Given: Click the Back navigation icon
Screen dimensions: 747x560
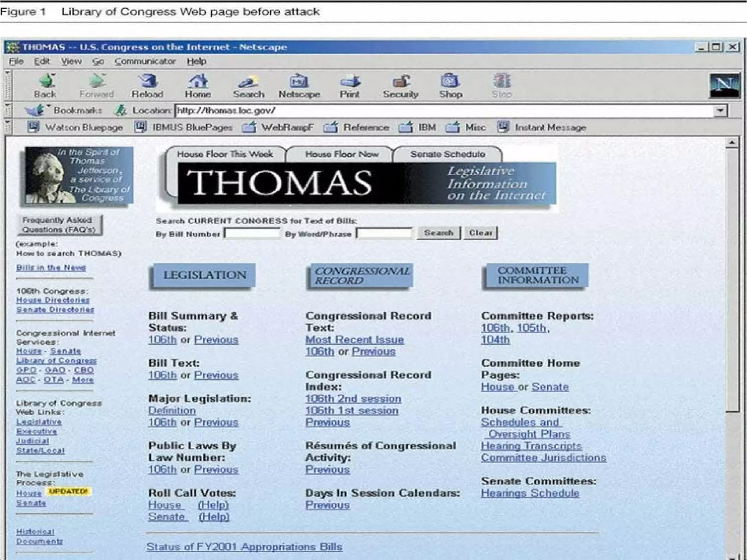Looking at the screenshot, I should point(46,81).
